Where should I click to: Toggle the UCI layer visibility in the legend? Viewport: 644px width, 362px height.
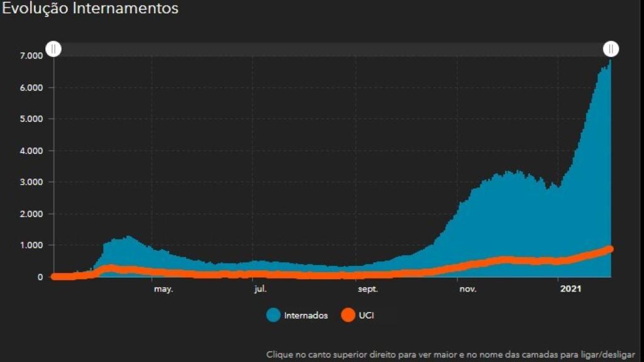pyautogui.click(x=367, y=315)
